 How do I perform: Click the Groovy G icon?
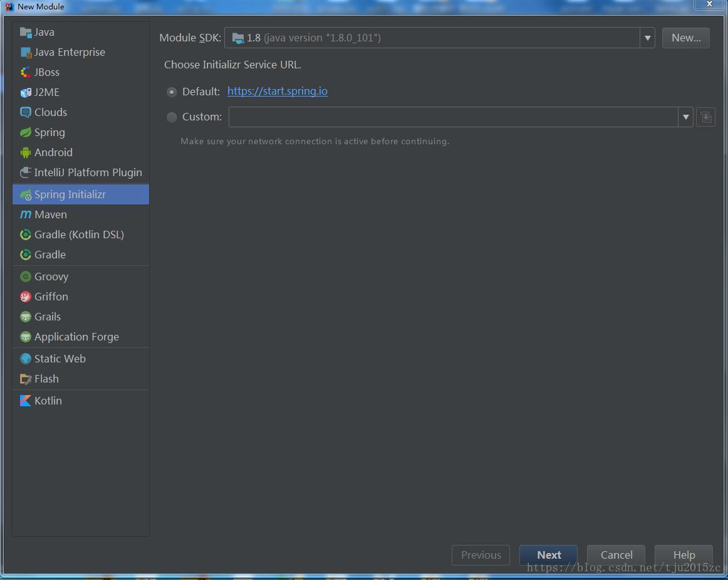coord(26,277)
